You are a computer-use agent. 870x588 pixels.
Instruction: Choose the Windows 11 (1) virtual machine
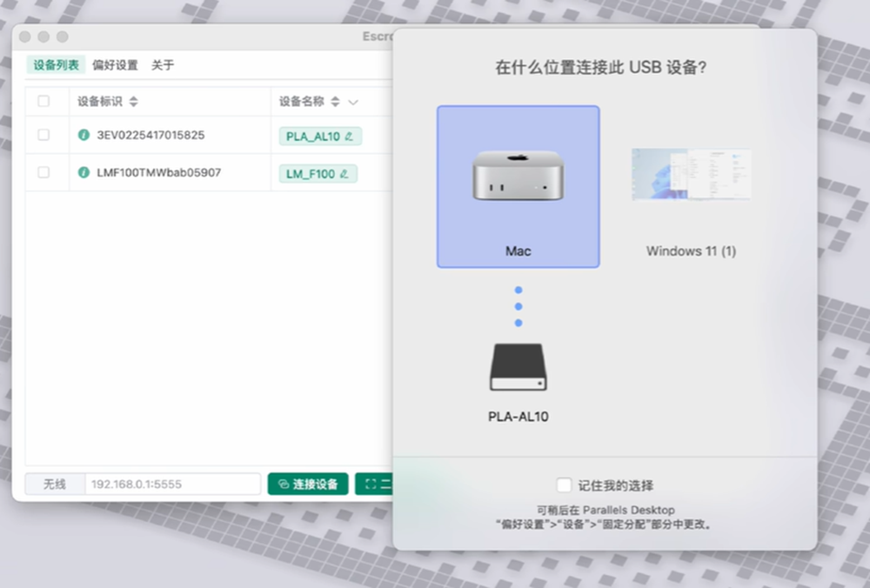691,177
